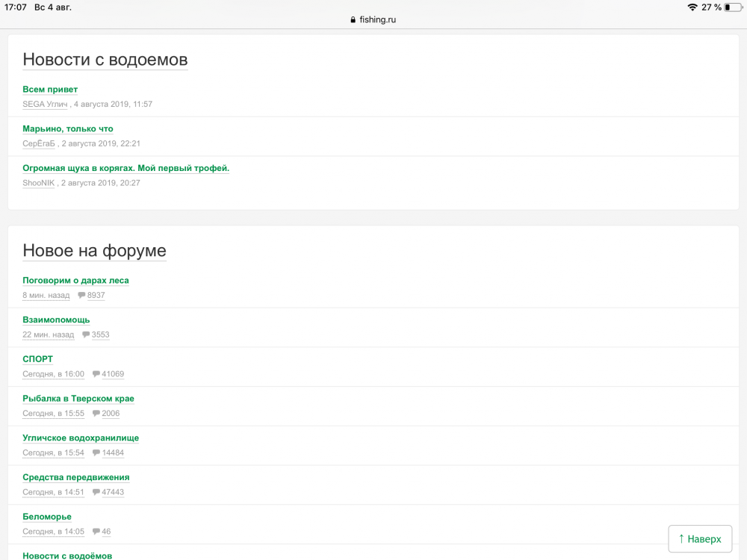Visit 'Рыбалка в Тверском крае' thread

[x=78, y=399]
